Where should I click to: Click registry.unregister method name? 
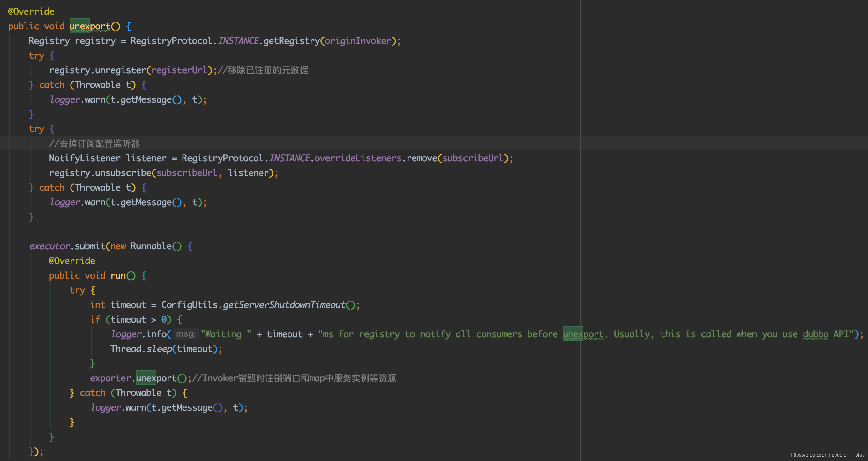click(x=121, y=70)
